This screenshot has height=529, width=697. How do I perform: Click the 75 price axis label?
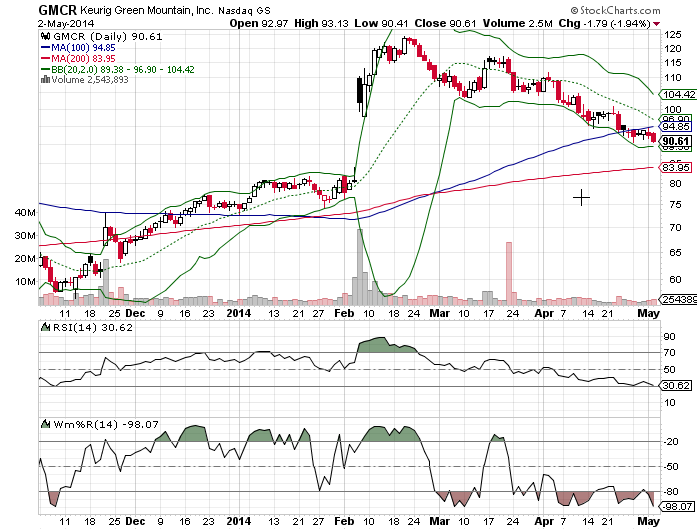point(675,204)
